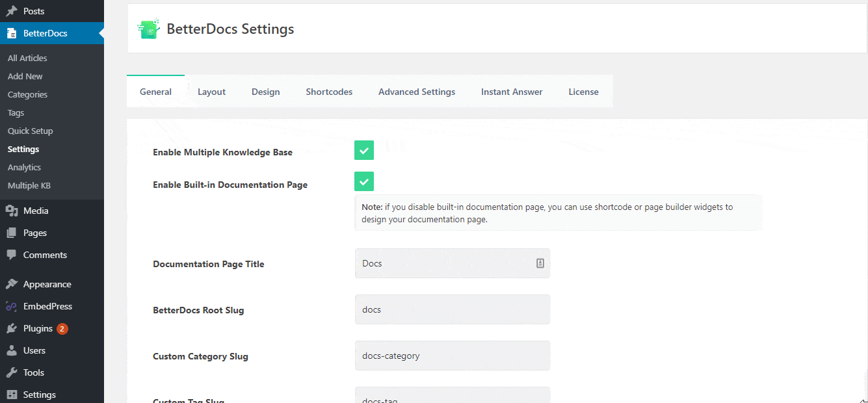868x403 pixels.
Task: Select the Instant Answer tab
Action: coord(512,92)
